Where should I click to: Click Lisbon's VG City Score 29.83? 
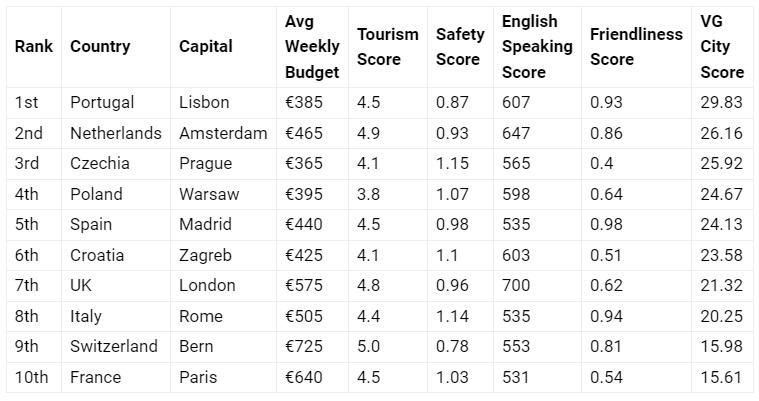[721, 102]
